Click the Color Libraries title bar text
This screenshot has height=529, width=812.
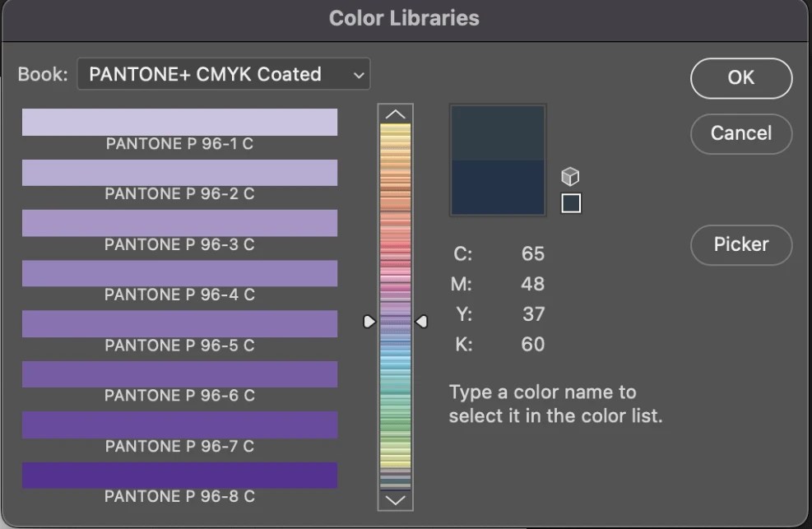tap(404, 18)
